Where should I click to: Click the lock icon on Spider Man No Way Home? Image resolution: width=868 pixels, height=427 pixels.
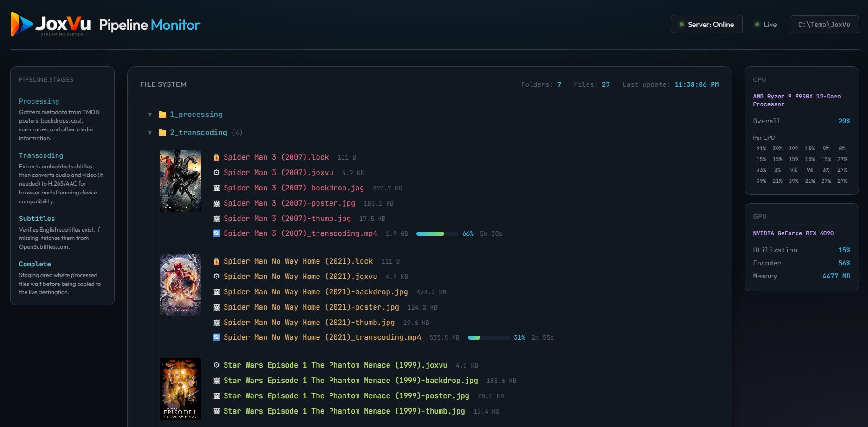click(216, 261)
